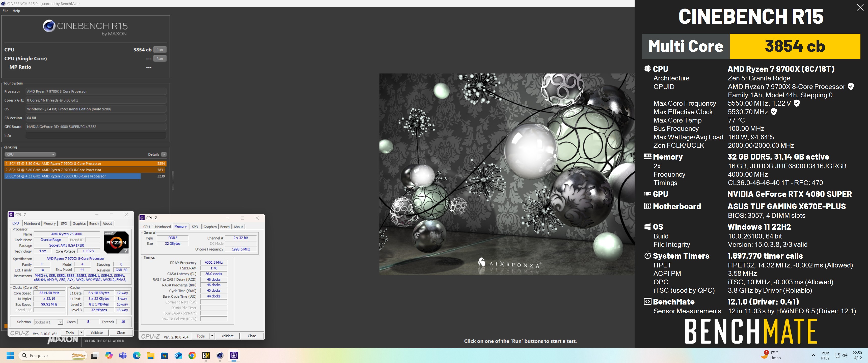
Task: Open Graphics tab in CPU-Z Memory window
Action: [x=210, y=227]
